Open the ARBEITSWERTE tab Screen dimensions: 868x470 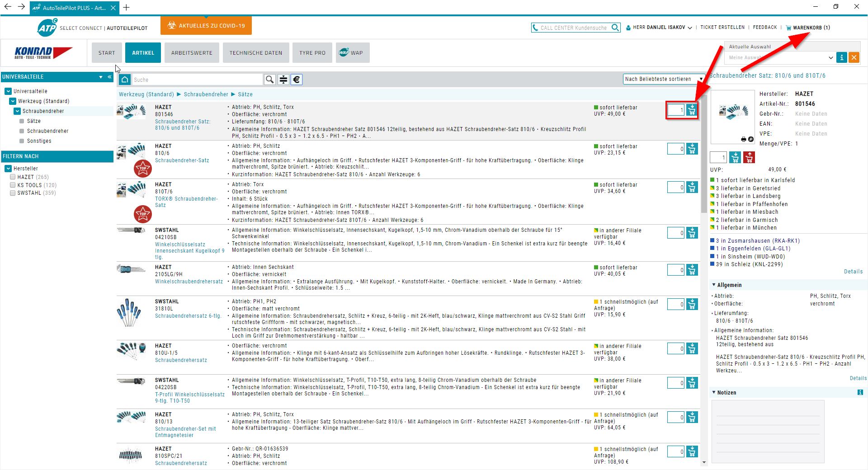click(192, 53)
